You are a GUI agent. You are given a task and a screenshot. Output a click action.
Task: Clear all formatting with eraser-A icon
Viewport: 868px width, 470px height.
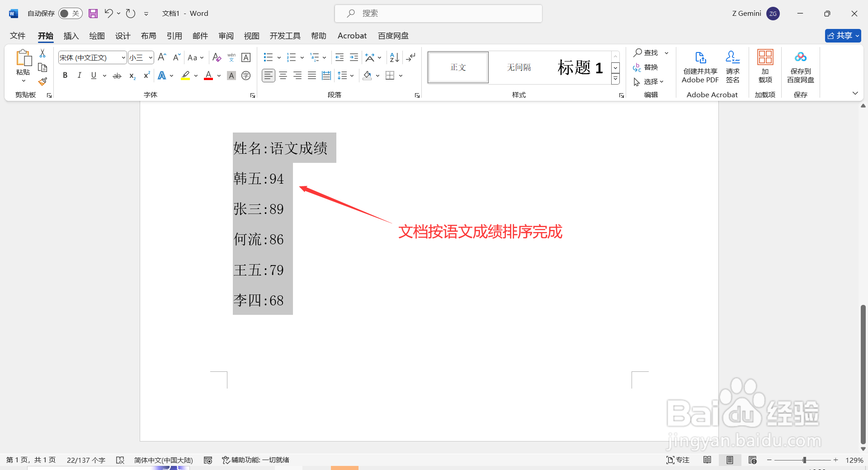217,57
